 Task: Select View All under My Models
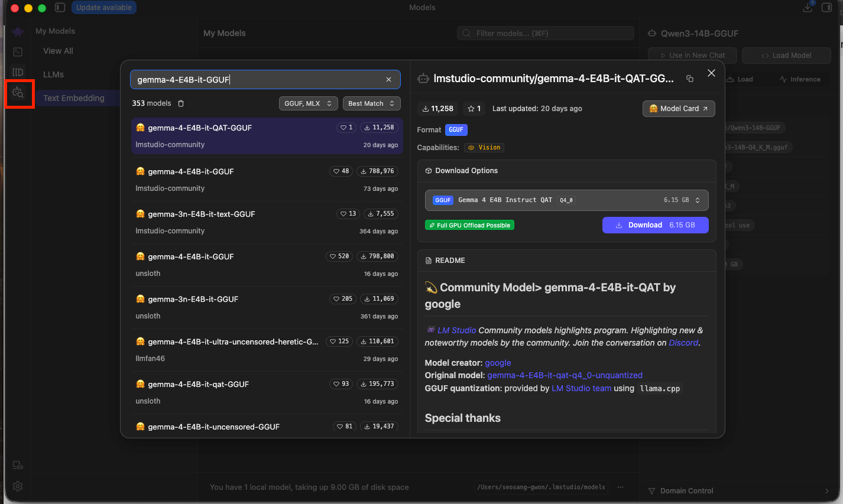point(58,51)
